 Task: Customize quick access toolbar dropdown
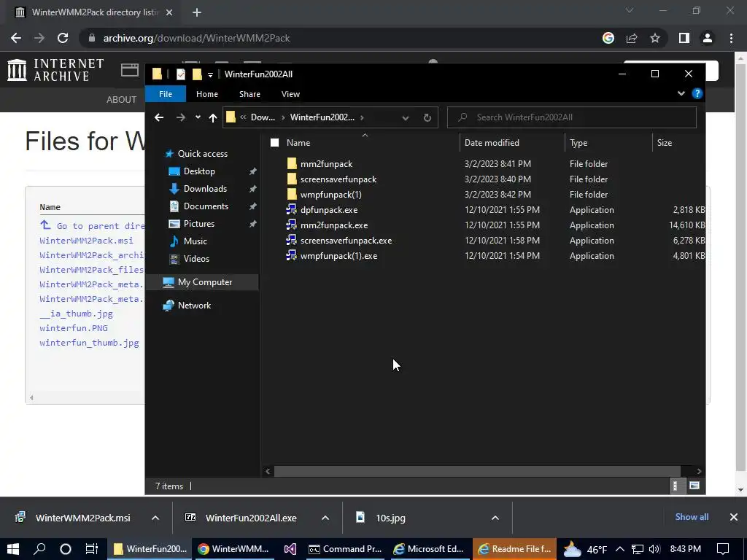210,75
